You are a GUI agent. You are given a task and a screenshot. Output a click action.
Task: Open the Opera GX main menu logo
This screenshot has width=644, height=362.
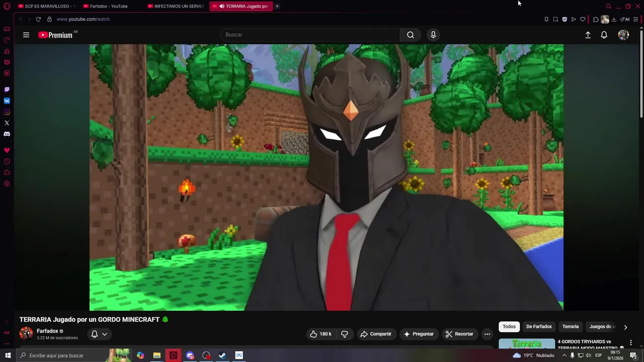pos(7,6)
